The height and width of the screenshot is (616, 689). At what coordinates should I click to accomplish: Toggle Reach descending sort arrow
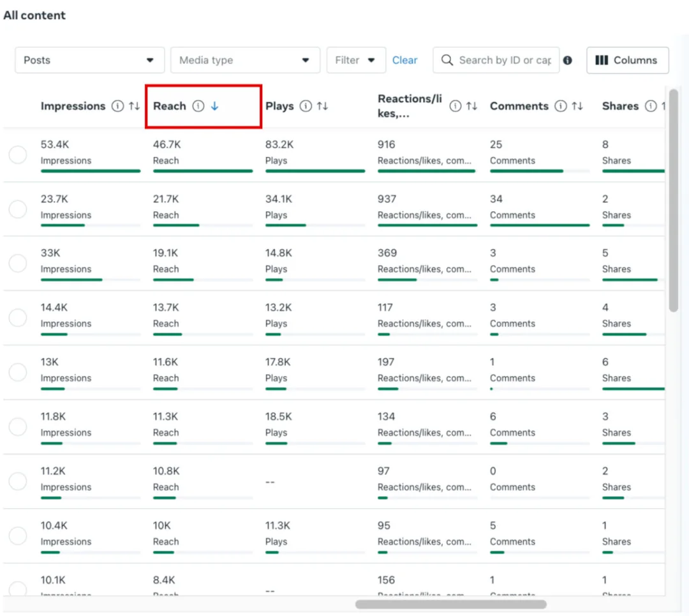(214, 106)
